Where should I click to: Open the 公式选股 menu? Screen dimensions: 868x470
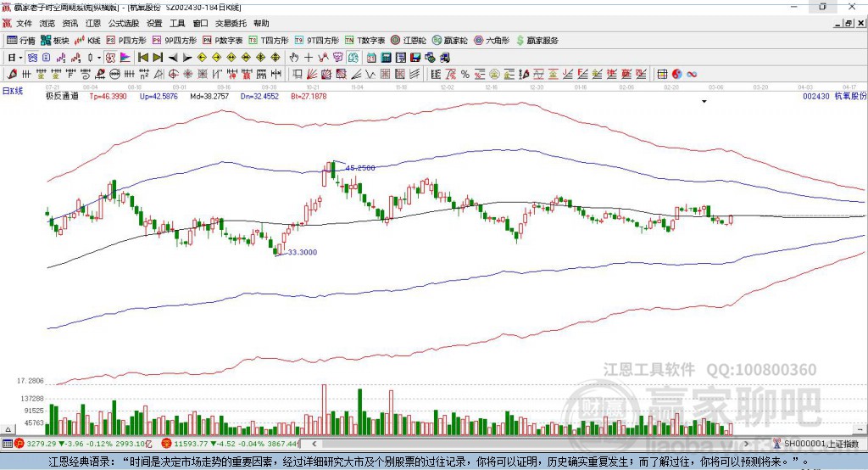point(124,23)
